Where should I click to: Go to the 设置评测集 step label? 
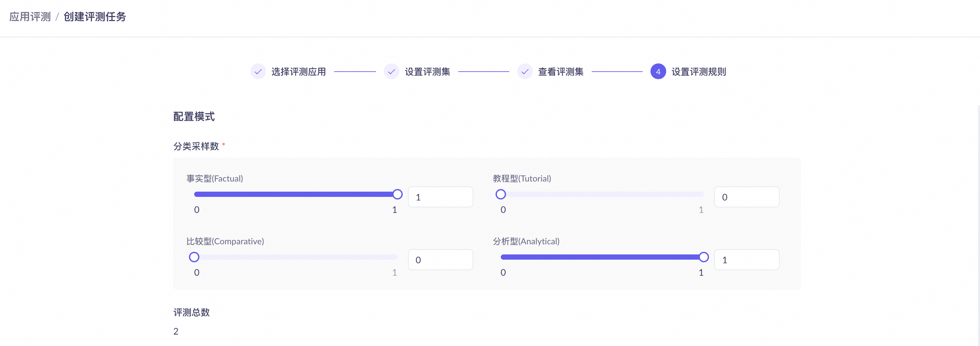(x=427, y=72)
